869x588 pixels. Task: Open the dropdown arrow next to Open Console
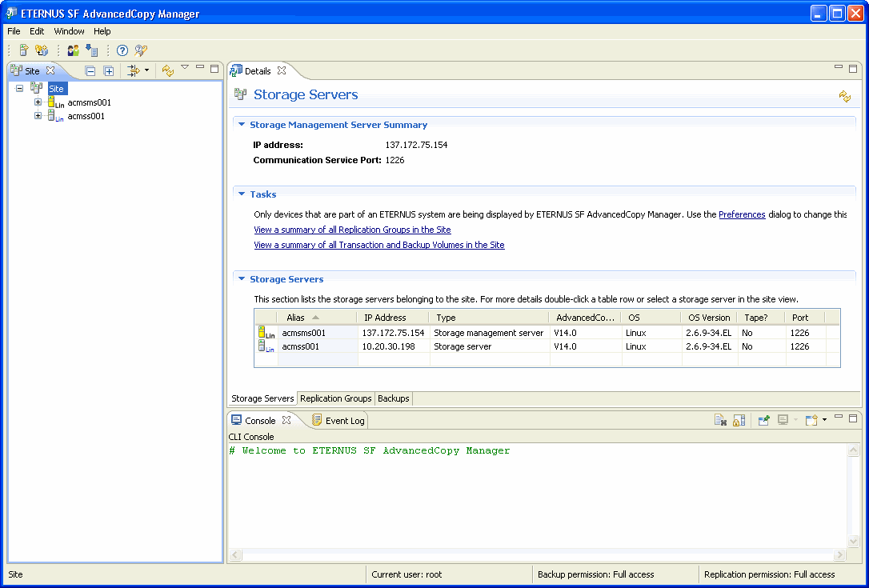(x=825, y=420)
